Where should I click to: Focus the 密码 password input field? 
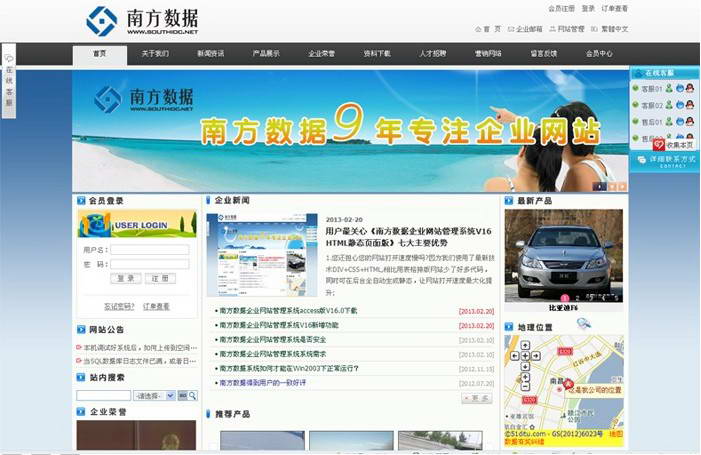(x=150, y=264)
